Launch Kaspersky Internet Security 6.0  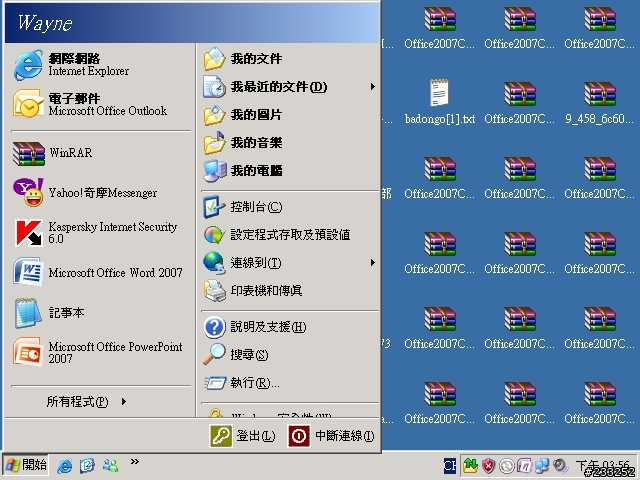pyautogui.click(x=101, y=233)
